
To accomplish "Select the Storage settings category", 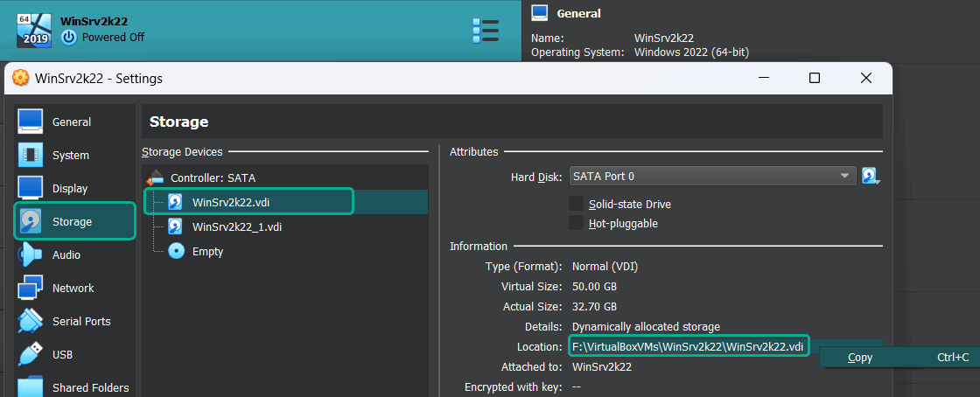I will click(73, 221).
